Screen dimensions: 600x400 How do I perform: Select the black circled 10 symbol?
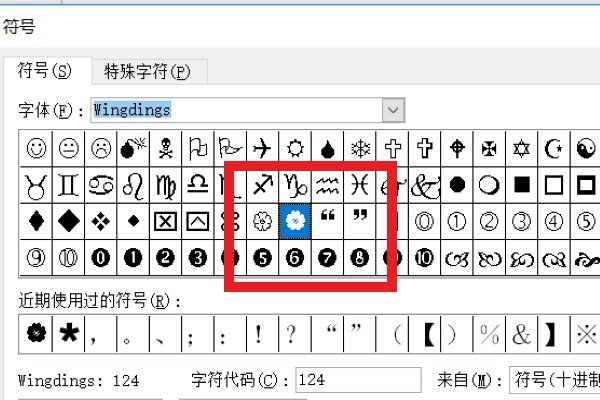point(424,258)
